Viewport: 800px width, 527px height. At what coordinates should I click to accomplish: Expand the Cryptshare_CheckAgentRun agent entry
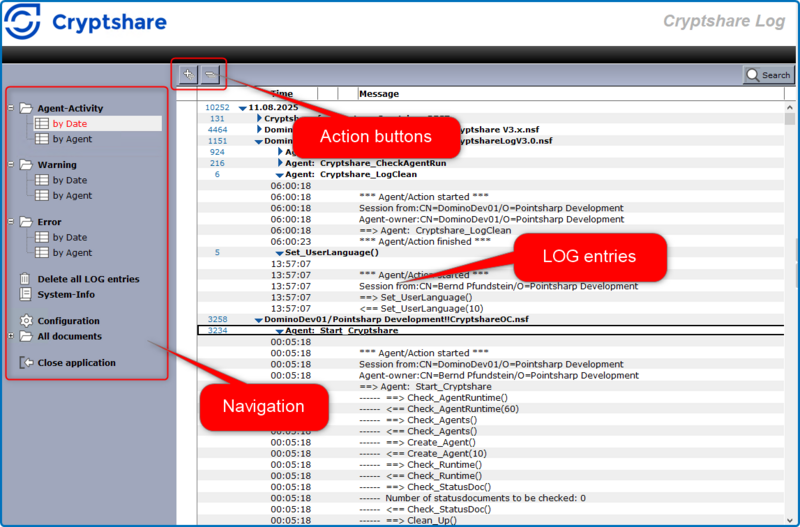tap(279, 163)
